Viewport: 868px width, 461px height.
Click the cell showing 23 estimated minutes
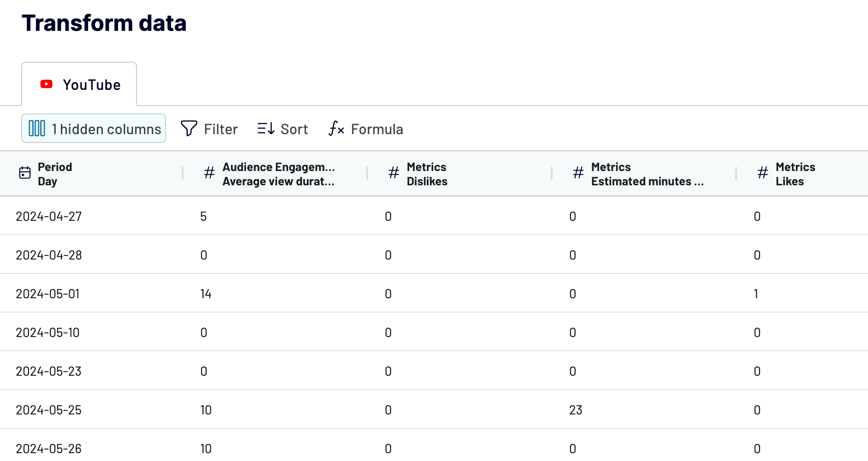pos(576,410)
